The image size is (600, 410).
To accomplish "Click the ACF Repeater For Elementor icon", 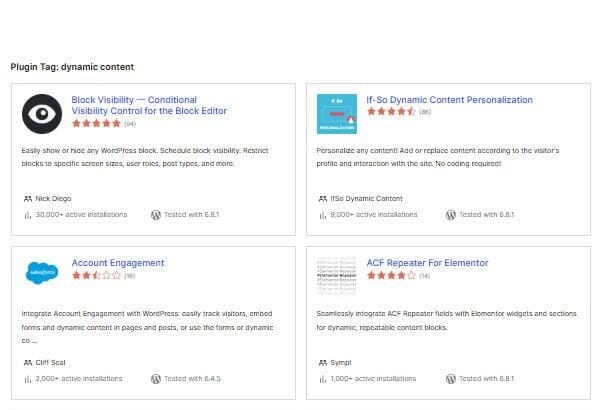I will point(336,272).
